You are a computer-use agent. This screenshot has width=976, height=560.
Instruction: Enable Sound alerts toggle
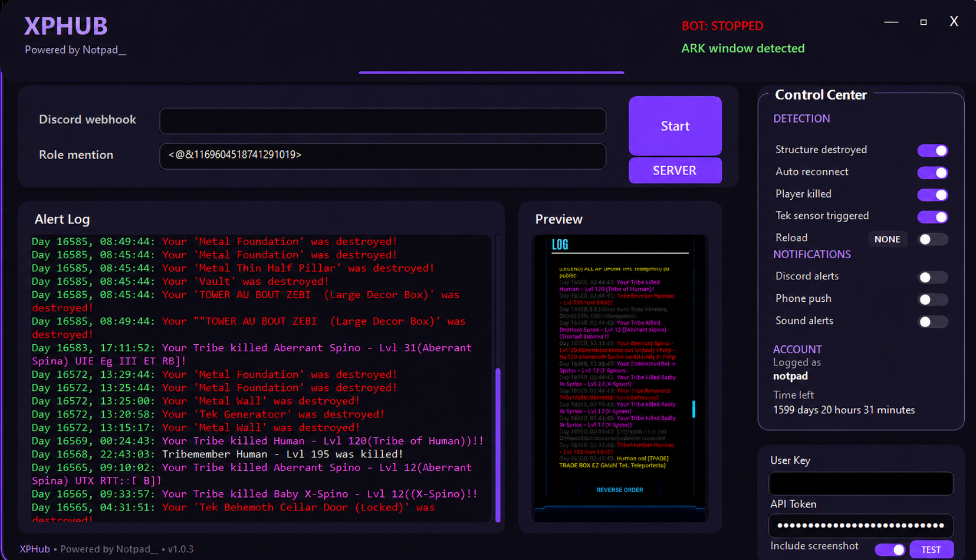(x=932, y=321)
